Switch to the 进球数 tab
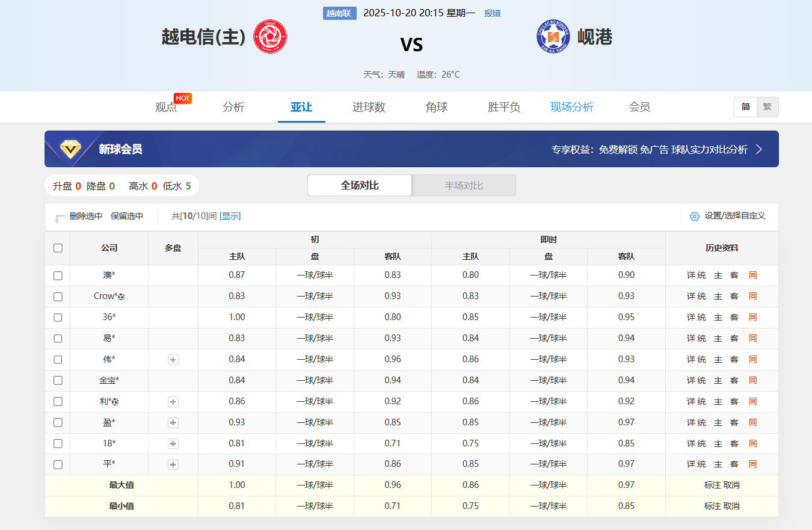 tap(369, 107)
